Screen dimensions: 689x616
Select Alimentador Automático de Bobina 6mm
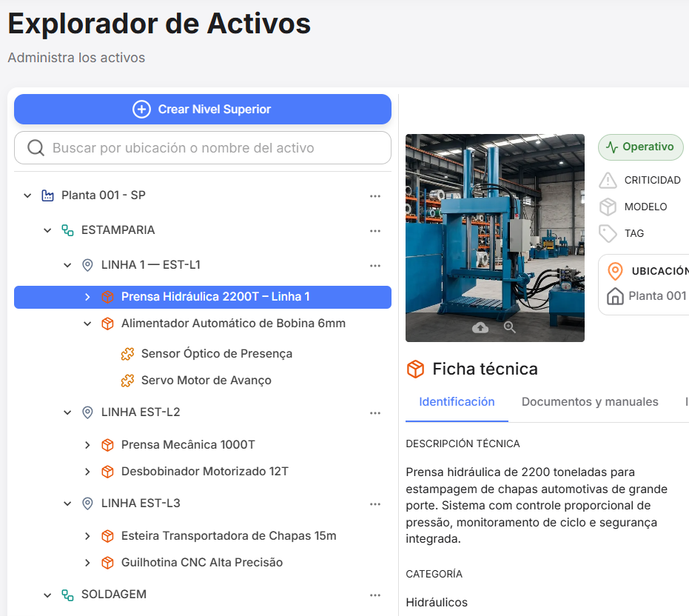tap(233, 323)
